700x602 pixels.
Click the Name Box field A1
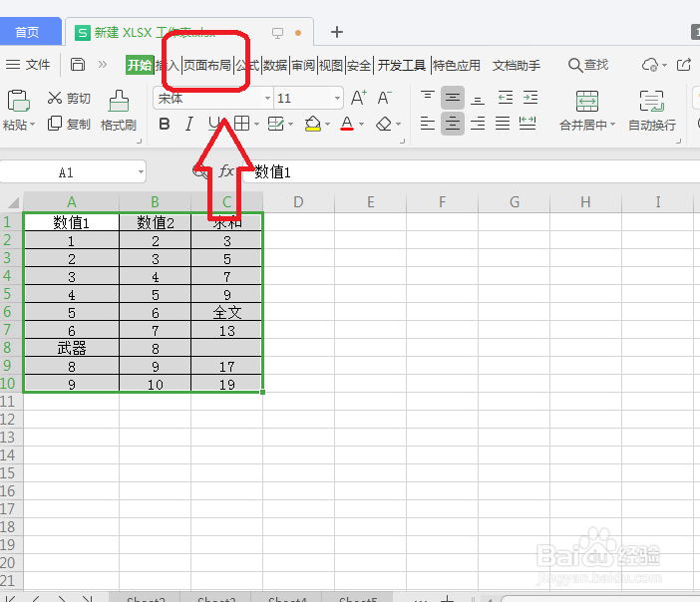tap(66, 172)
